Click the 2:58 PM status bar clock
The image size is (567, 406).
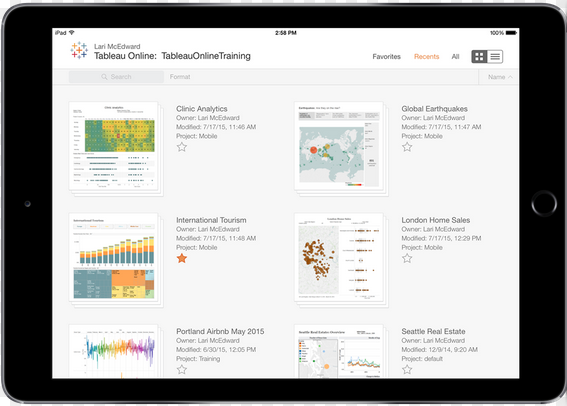pos(286,33)
